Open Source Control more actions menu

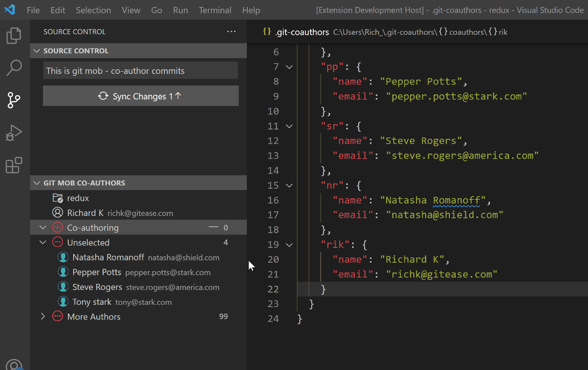(231, 31)
